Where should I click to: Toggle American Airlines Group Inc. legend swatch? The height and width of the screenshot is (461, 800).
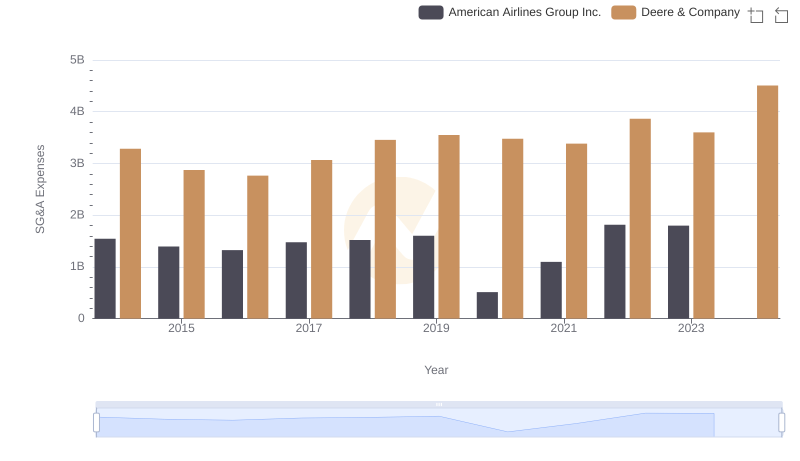(431, 12)
